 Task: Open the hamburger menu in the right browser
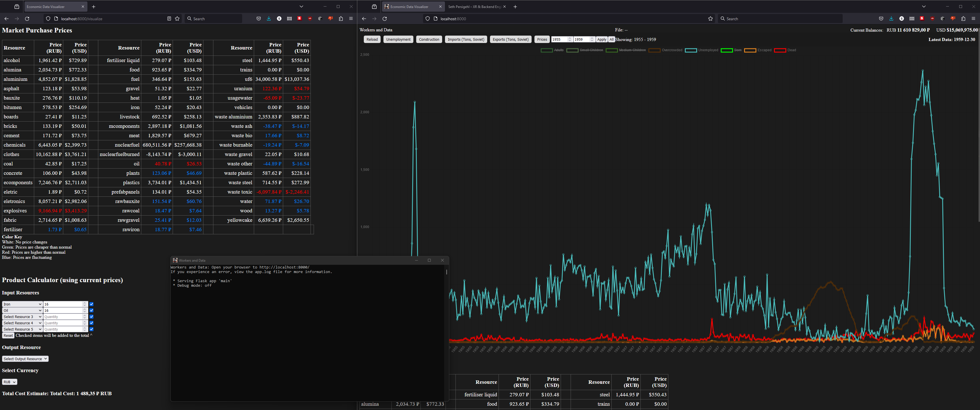pos(973,19)
